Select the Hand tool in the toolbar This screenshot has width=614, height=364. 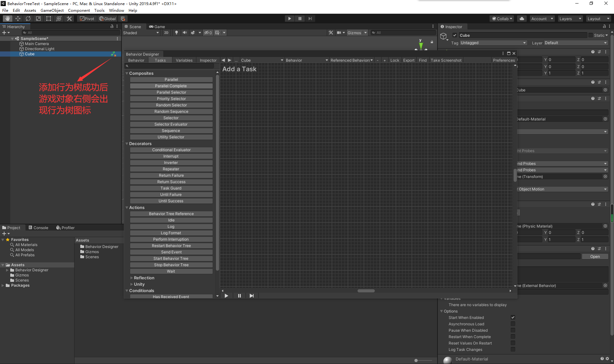pos(7,18)
